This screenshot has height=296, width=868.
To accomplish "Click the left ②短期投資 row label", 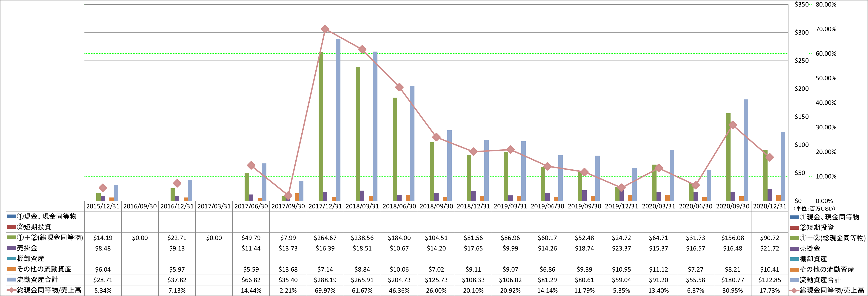I will point(34,227).
